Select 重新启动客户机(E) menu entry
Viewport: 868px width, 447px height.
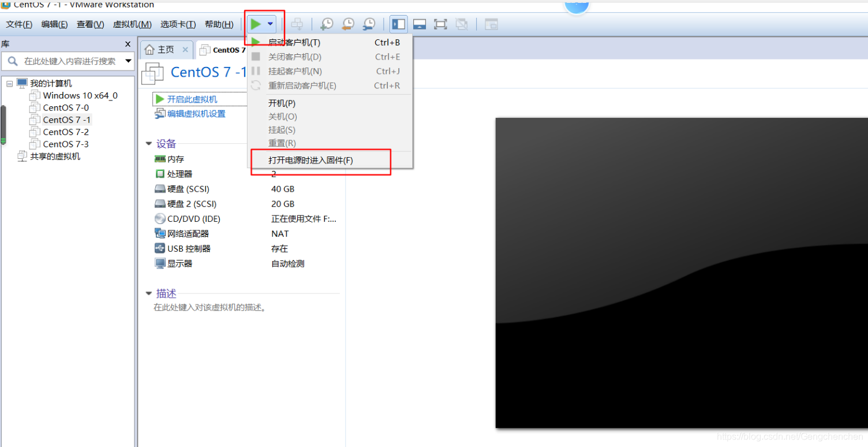(x=330, y=85)
